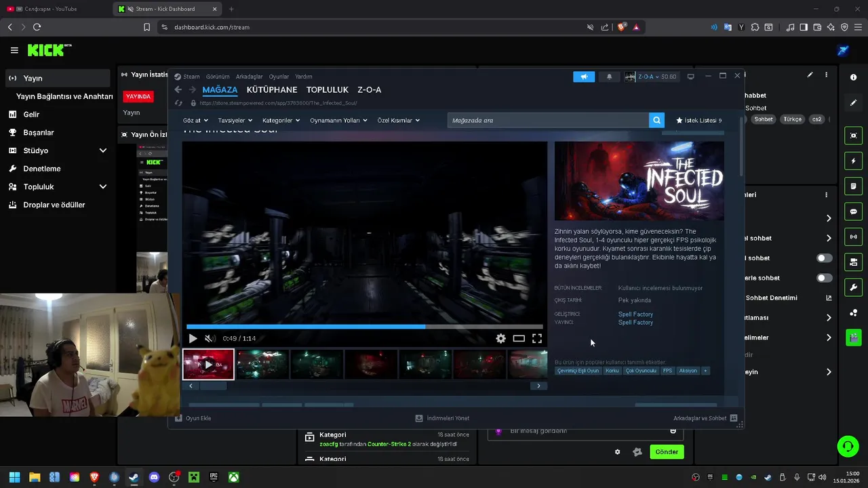Open Steam Big Picture mode monitor icon
868x488 pixels.
pyautogui.click(x=691, y=77)
